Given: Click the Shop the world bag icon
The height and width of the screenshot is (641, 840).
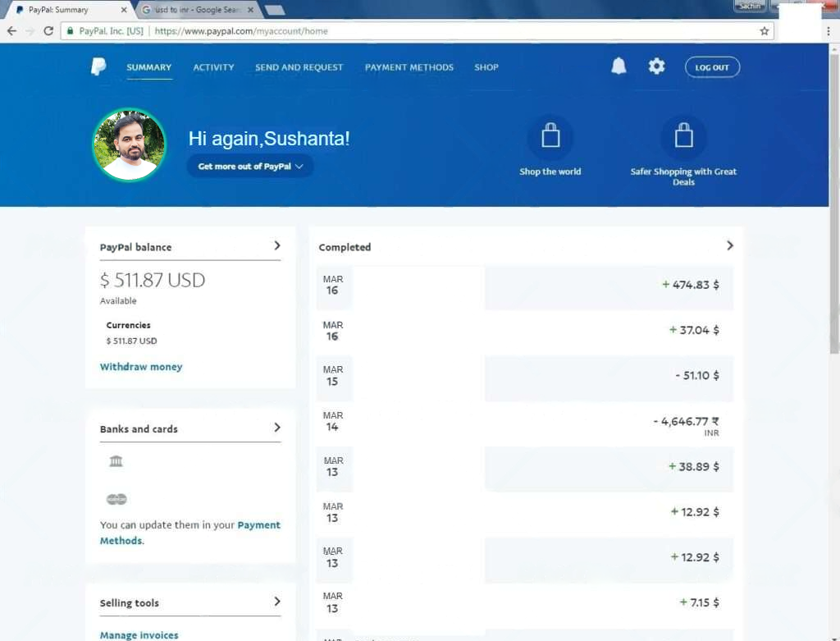Looking at the screenshot, I should point(550,136).
